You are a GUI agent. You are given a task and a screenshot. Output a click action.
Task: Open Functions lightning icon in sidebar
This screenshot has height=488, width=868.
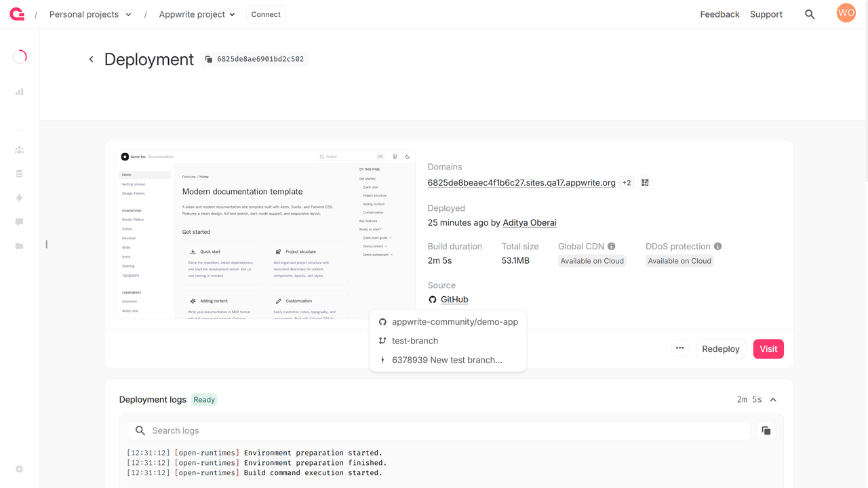[19, 198]
